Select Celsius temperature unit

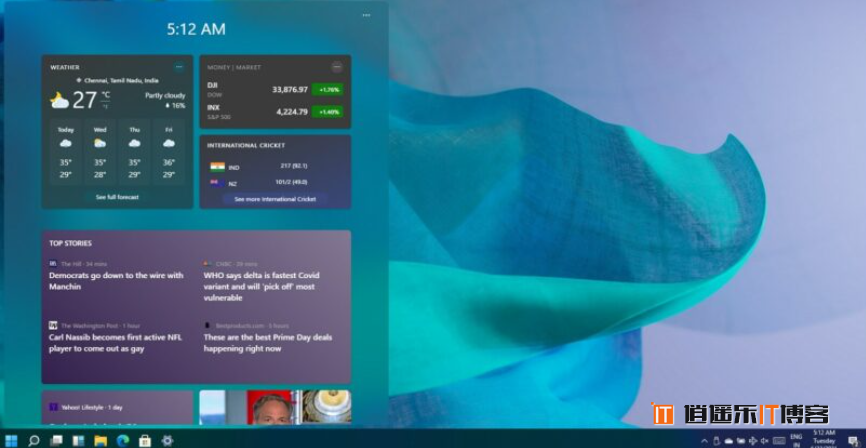click(x=105, y=95)
